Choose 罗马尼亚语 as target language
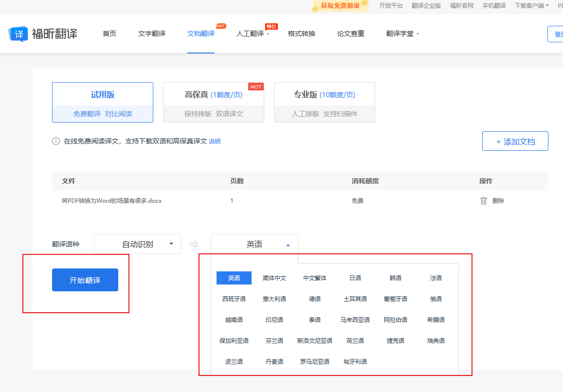The width and height of the screenshot is (563, 392). (x=315, y=361)
